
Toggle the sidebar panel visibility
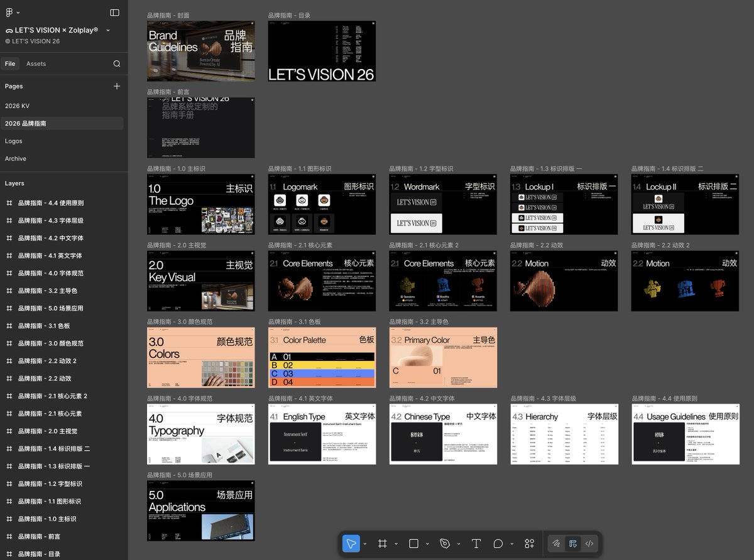click(114, 12)
